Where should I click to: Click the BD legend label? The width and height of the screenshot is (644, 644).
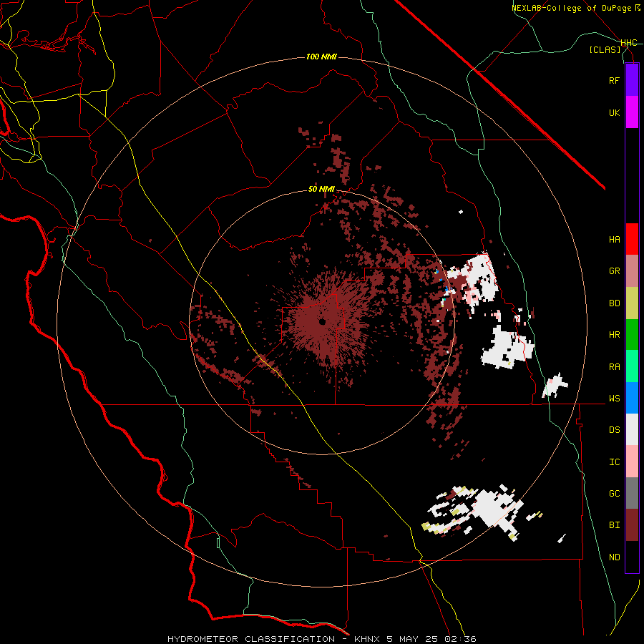click(x=614, y=303)
